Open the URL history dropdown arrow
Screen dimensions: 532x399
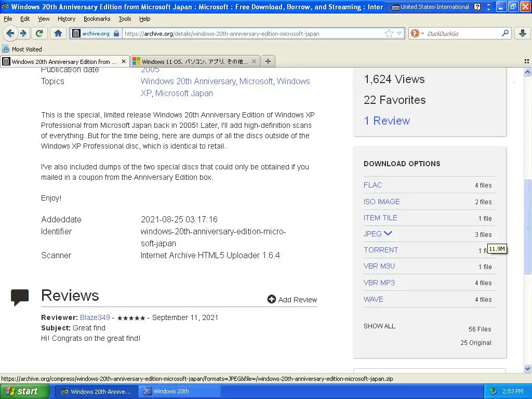tap(400, 33)
